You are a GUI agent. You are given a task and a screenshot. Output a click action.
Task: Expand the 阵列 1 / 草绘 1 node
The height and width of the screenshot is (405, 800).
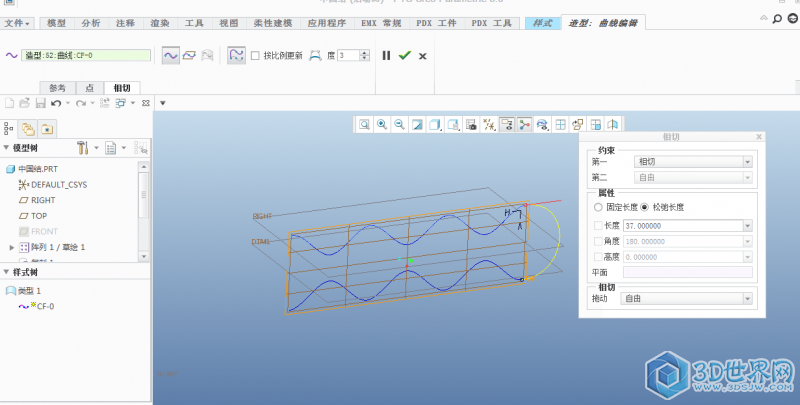(12, 247)
